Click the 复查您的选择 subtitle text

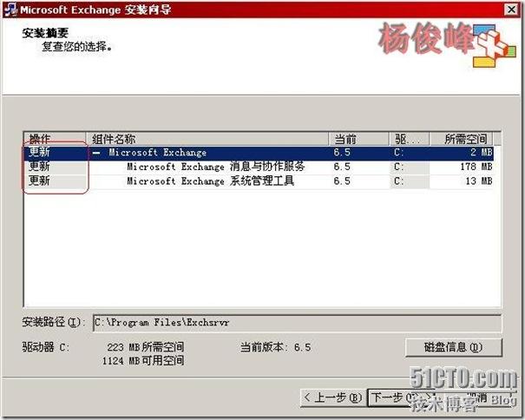click(77, 47)
